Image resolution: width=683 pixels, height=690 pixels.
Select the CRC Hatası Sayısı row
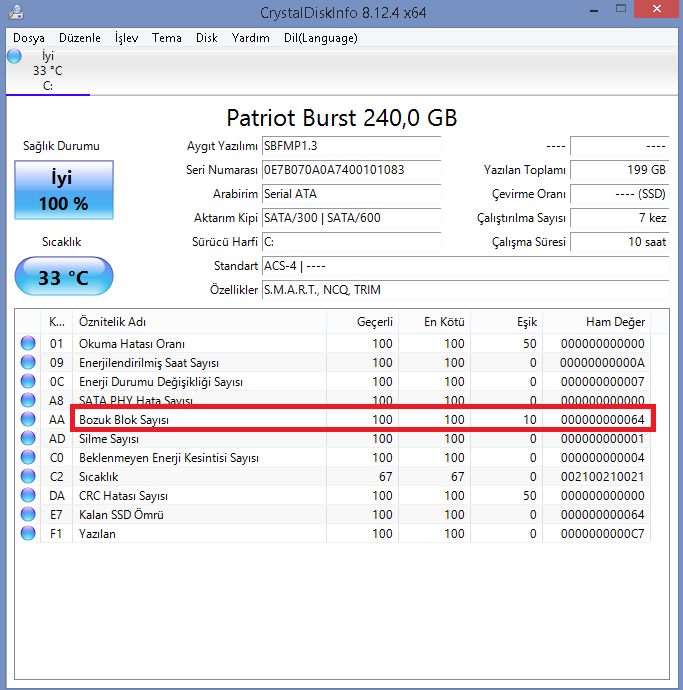point(333,495)
